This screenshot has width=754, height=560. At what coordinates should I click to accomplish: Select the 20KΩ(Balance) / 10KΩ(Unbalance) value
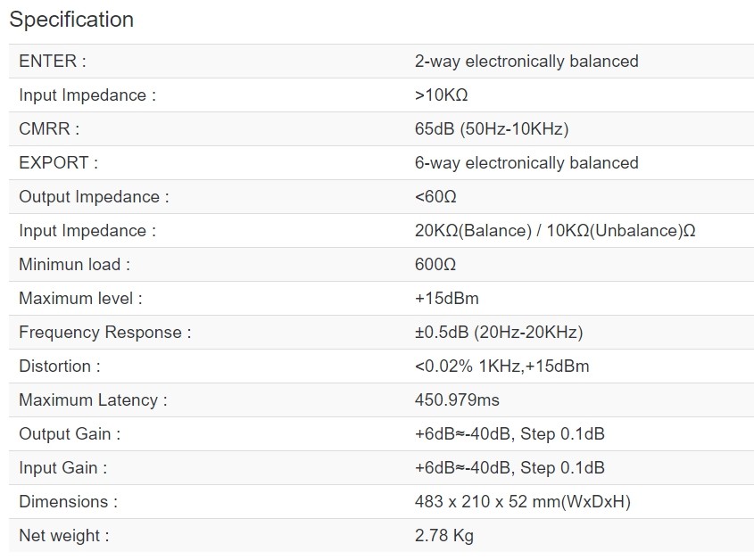click(x=555, y=231)
